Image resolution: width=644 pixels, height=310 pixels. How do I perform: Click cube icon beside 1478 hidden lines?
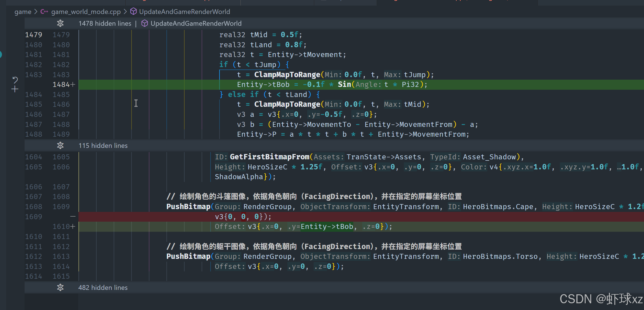tap(144, 23)
